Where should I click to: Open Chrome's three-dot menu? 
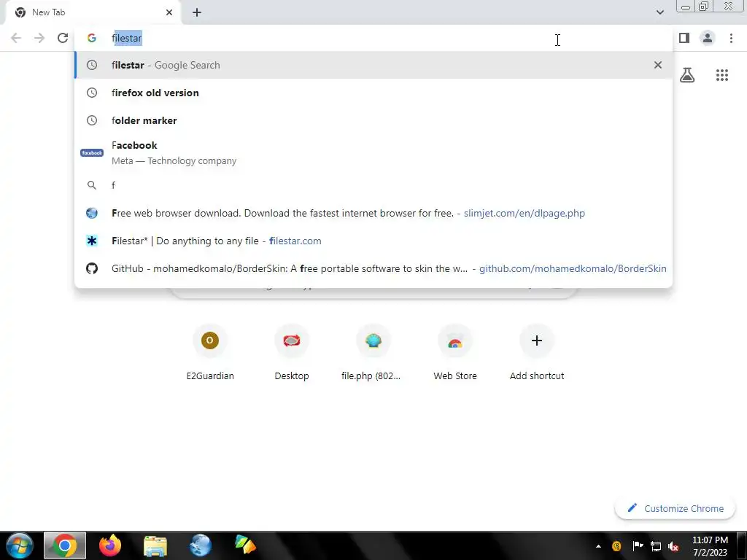[731, 38]
